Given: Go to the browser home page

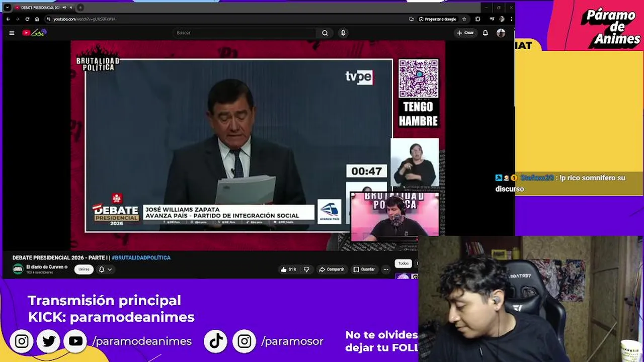Looking at the screenshot, I should (37, 19).
